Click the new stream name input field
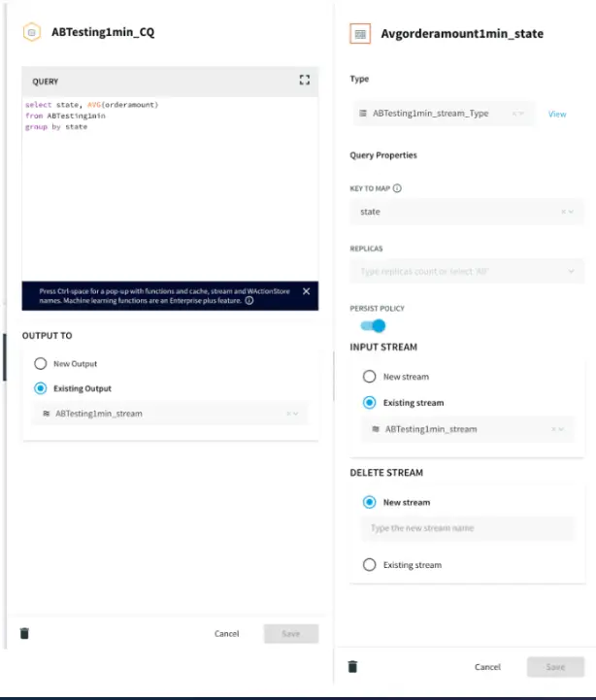Viewport: 596px width, 700px height. point(467,529)
